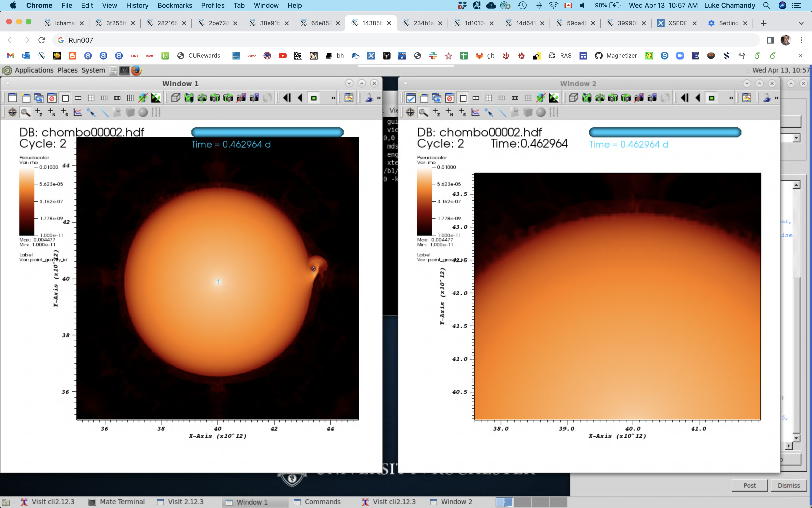This screenshot has width=812, height=508.
Task: Expand hidden playback controls in Window 1
Action: click(333, 98)
